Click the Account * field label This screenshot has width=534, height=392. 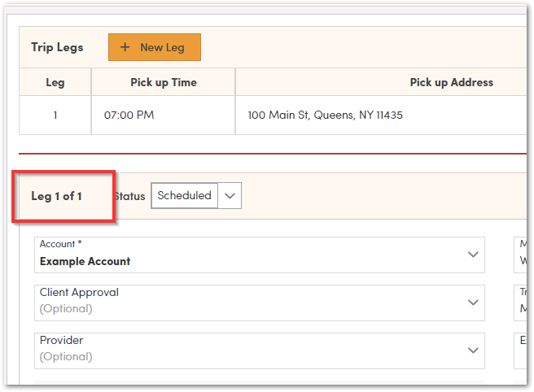click(61, 244)
